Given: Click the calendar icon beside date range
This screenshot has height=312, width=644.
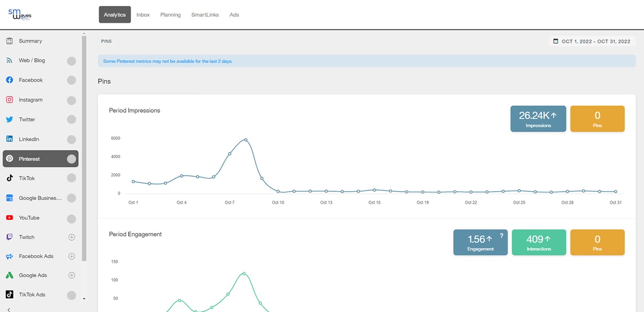Looking at the screenshot, I should (x=555, y=41).
